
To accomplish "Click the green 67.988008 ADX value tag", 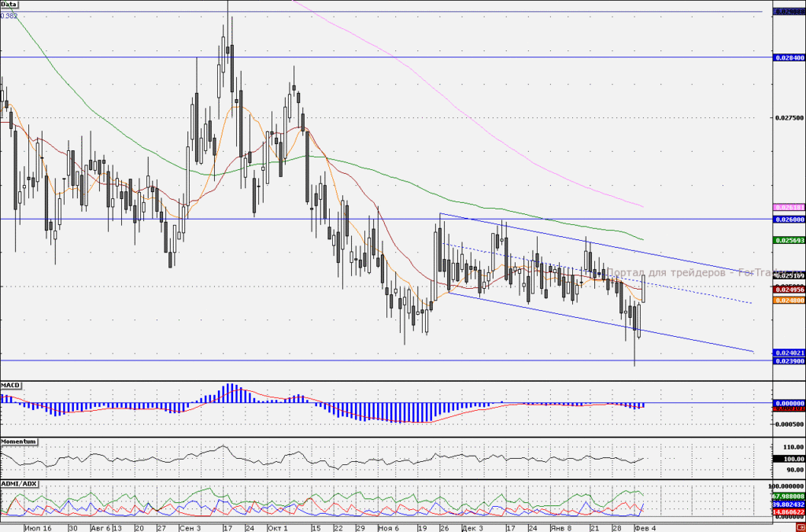I will [x=789, y=496].
